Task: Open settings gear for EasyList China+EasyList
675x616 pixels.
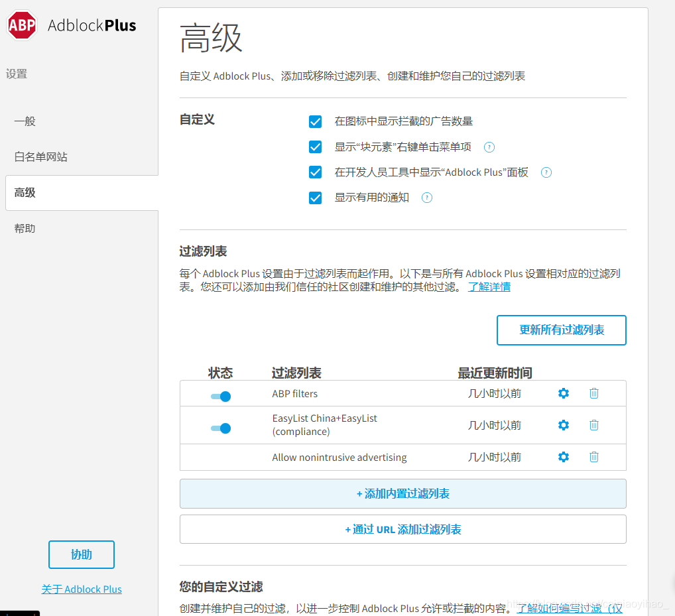Action: [563, 425]
